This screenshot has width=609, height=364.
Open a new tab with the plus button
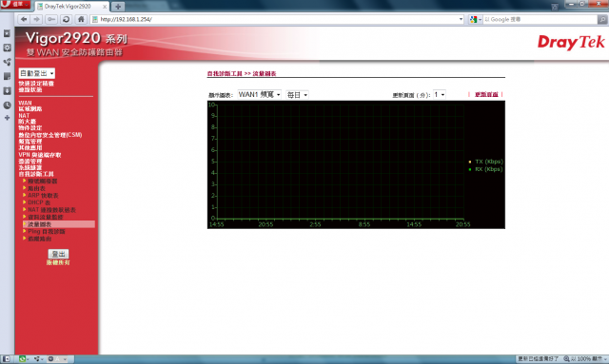click(118, 7)
